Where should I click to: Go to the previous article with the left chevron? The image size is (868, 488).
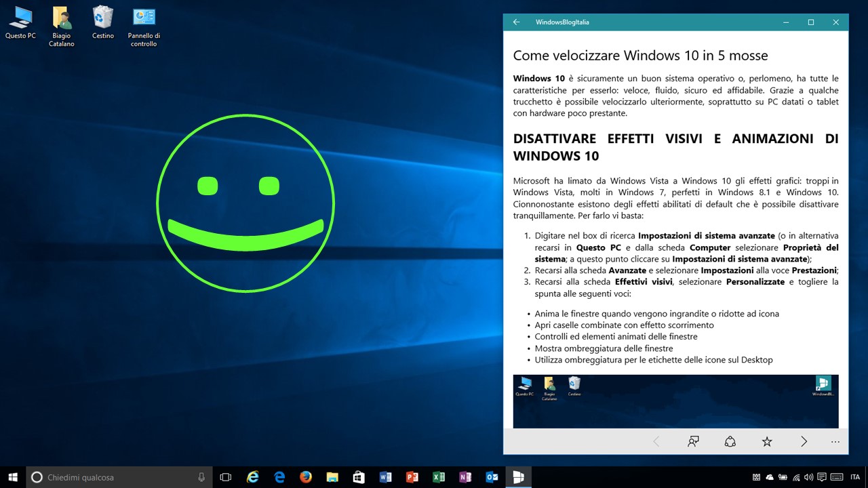coord(656,441)
